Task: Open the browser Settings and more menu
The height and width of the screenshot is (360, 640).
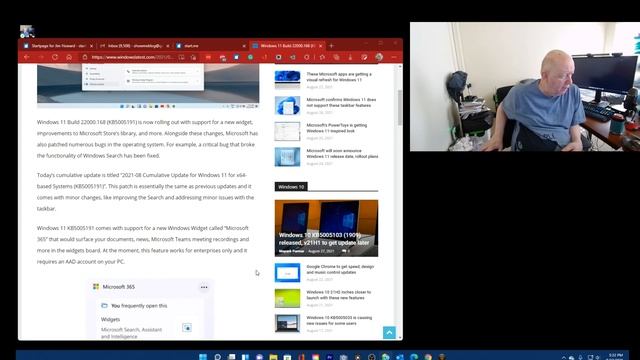Action: pyautogui.click(x=394, y=57)
